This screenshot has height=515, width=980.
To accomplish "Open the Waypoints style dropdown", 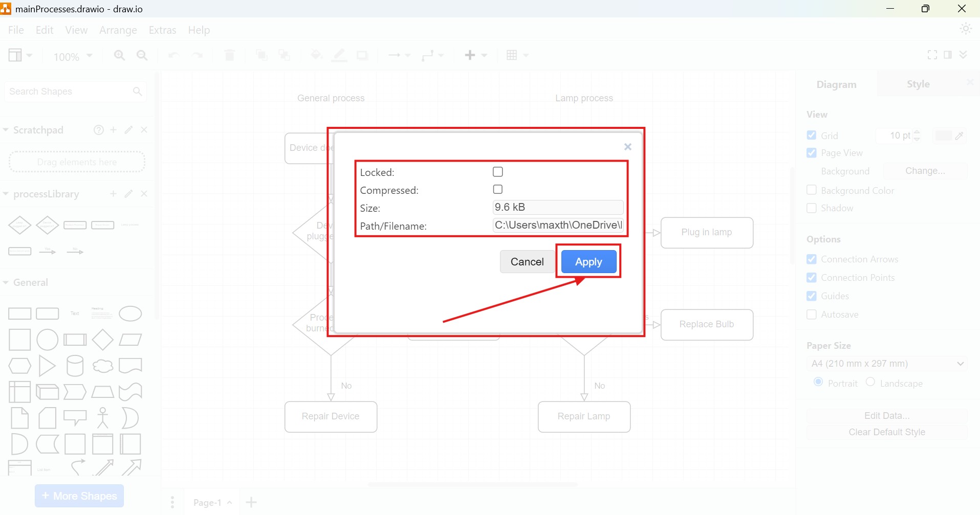I will 432,55.
